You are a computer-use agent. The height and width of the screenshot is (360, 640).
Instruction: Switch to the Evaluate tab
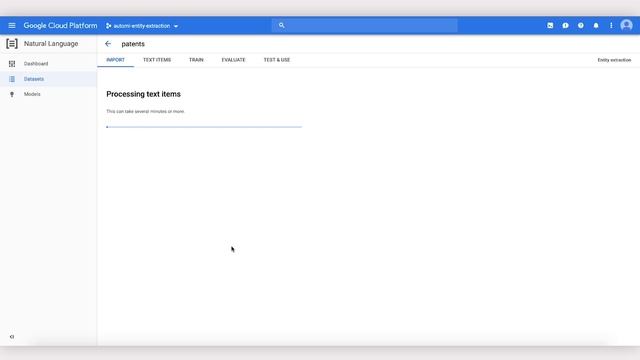coord(233,60)
